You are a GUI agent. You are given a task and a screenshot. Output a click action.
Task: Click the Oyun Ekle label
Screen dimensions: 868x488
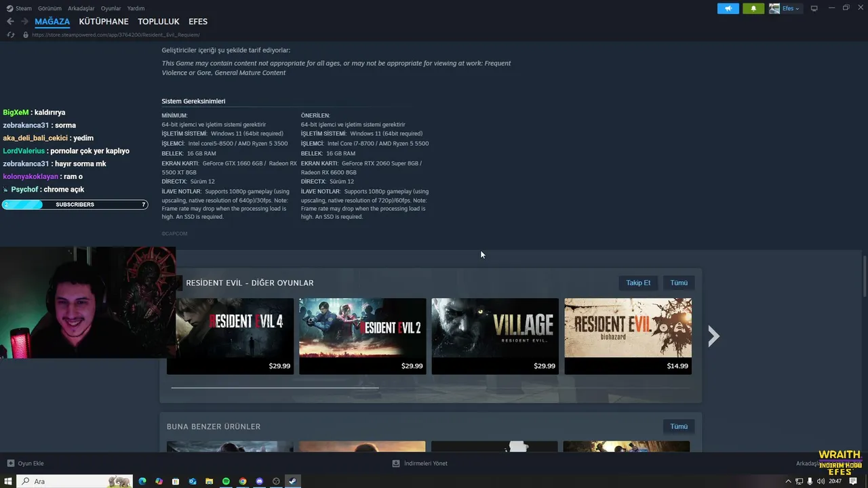tap(31, 464)
